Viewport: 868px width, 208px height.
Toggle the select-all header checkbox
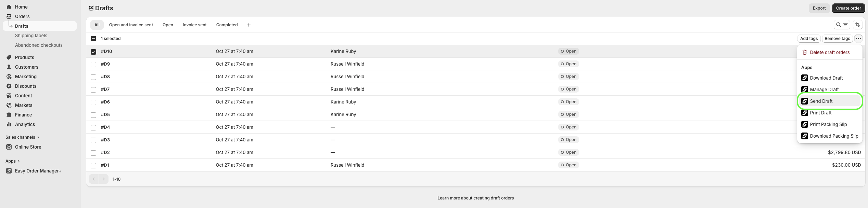tap(93, 39)
